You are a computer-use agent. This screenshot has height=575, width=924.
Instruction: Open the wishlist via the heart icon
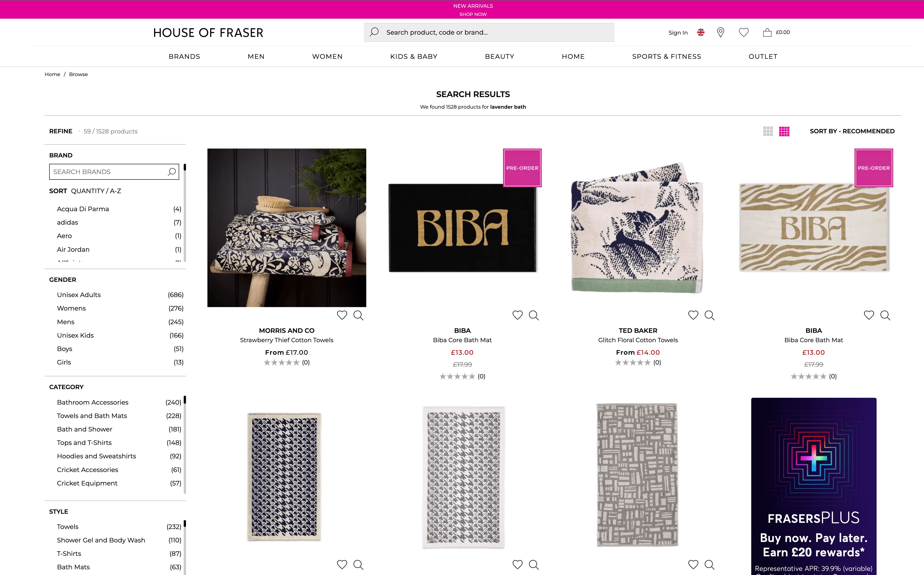[744, 32]
